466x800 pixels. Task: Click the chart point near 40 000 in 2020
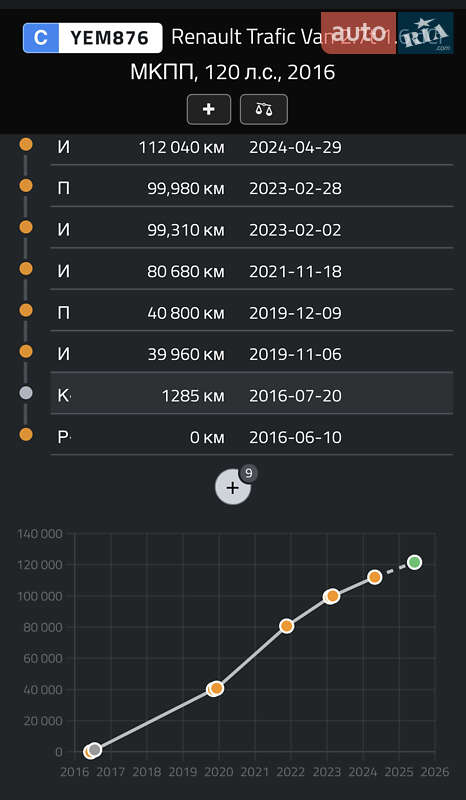[x=216, y=689]
